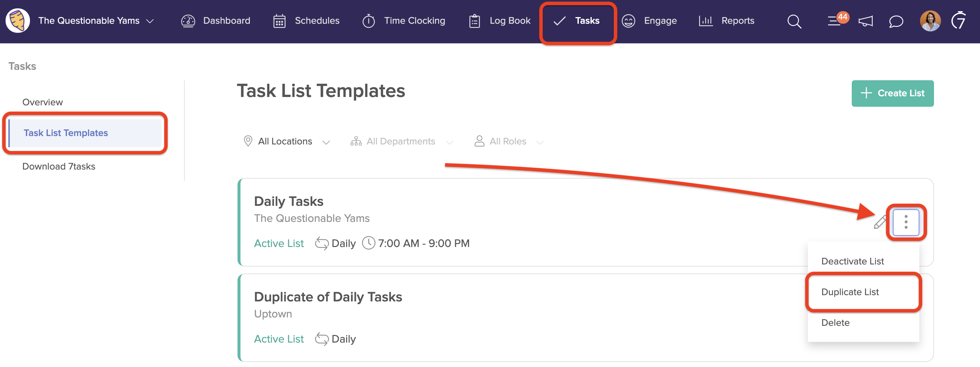Choose Delete from the dropdown menu
980x367 pixels.
click(x=835, y=323)
